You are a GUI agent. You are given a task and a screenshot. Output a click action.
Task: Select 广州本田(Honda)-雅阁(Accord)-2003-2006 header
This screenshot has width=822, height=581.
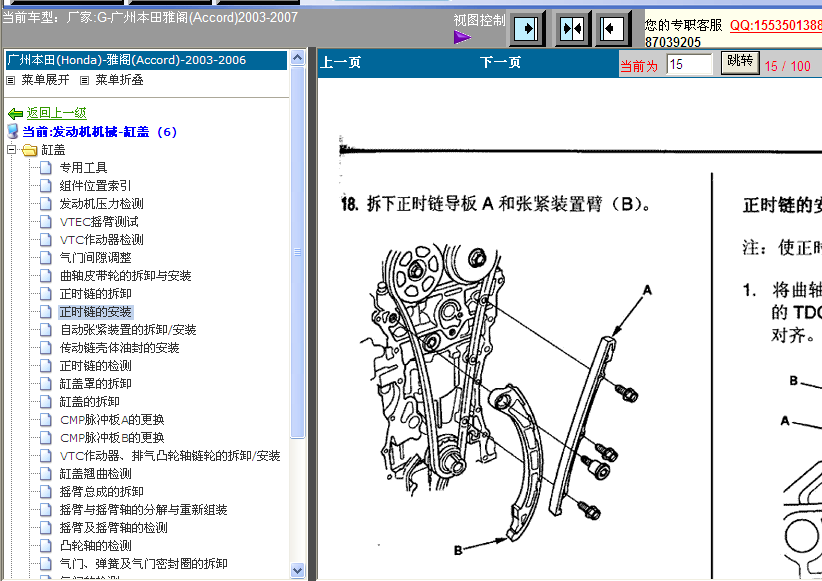pos(146,60)
